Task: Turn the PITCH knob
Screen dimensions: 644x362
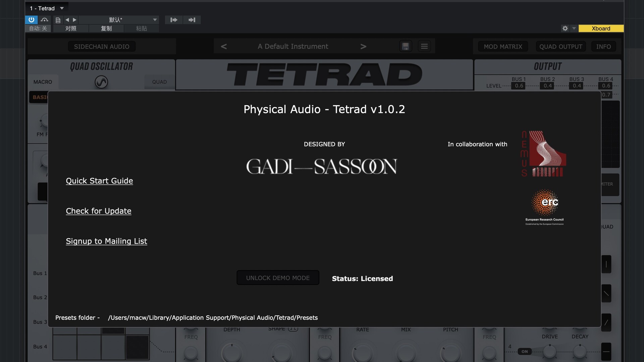Action: point(450,353)
